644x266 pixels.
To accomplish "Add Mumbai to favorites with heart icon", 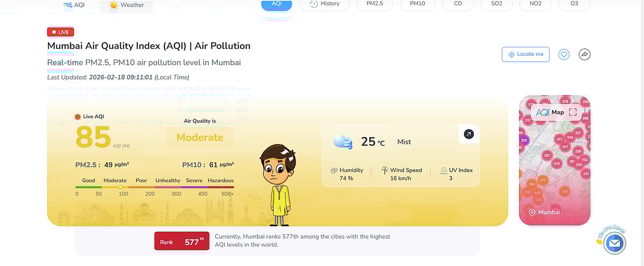I will coord(563,54).
